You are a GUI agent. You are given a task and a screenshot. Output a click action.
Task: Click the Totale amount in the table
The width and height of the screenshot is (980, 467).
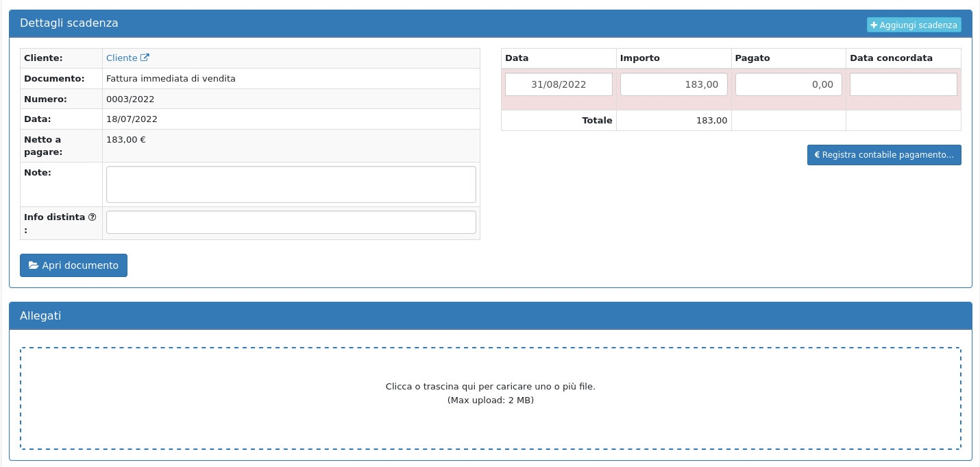(x=711, y=121)
